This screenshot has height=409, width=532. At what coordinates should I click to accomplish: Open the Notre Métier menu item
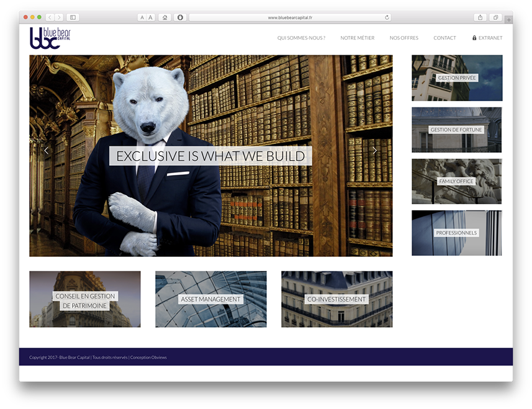click(x=357, y=38)
